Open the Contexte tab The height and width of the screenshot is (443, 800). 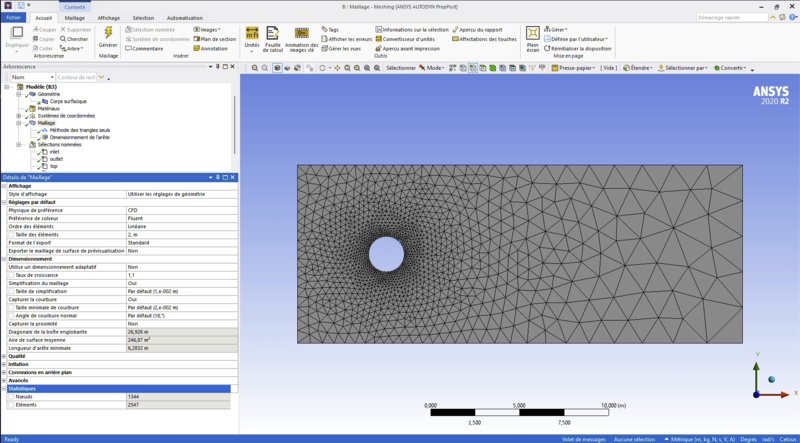[x=75, y=7]
